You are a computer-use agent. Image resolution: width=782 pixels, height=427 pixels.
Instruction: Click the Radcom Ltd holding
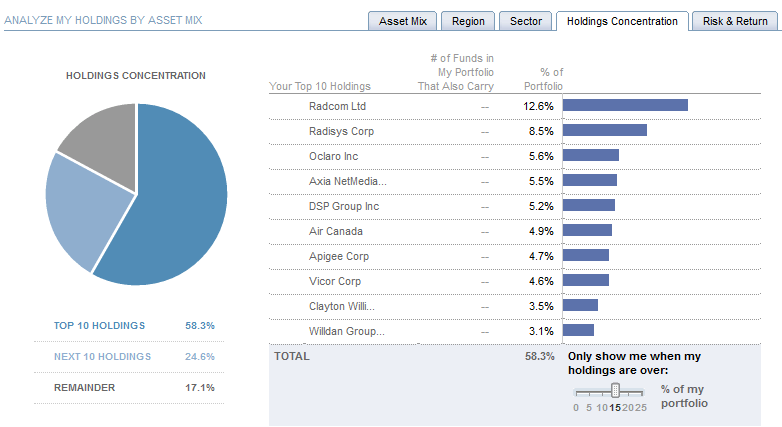pos(338,106)
